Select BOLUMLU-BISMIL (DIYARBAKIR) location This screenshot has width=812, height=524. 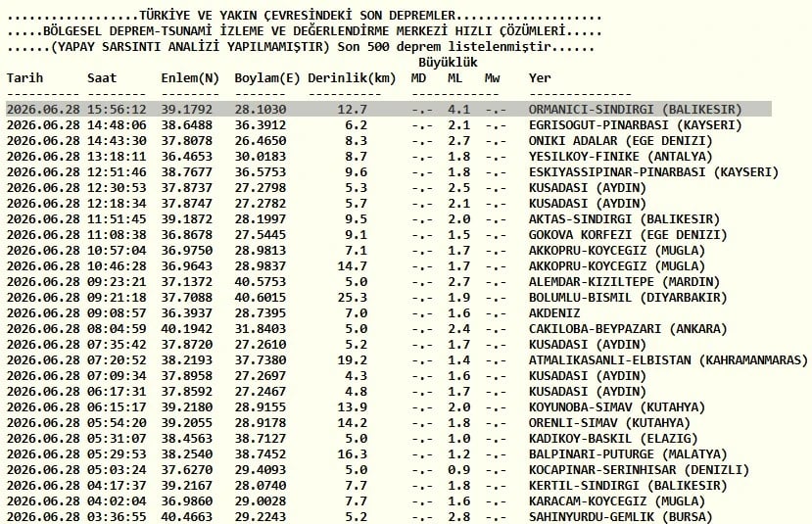pos(628,298)
